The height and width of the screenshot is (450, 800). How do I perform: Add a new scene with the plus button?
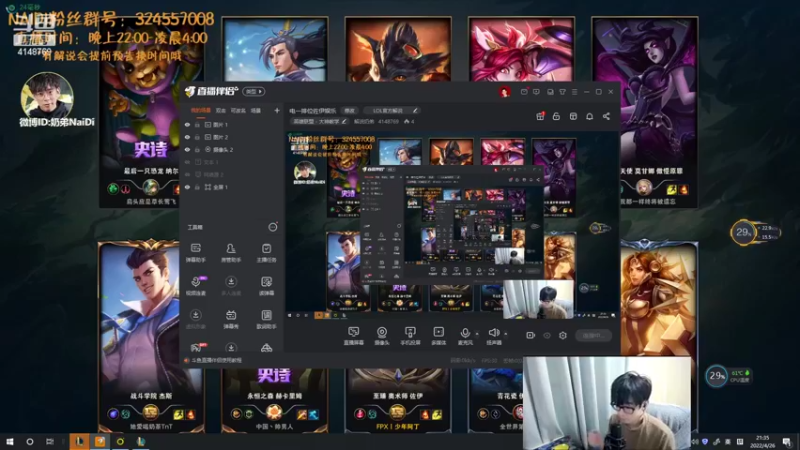(277, 110)
